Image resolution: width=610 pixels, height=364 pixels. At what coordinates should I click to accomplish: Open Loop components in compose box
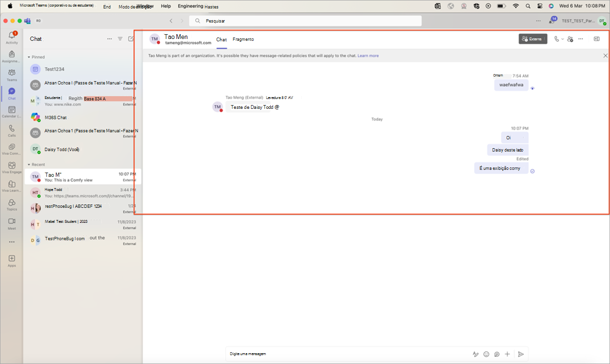pos(496,354)
